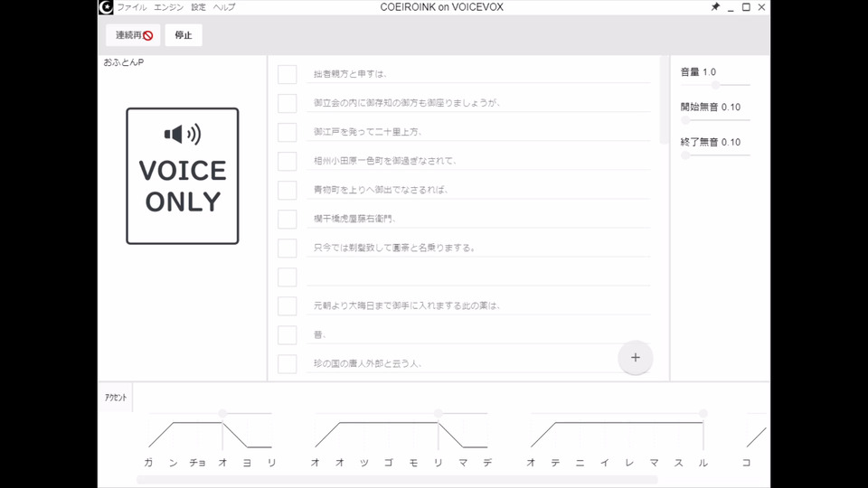The image size is (868, 488).
Task: Toggle the pin window icon
Action: [715, 7]
